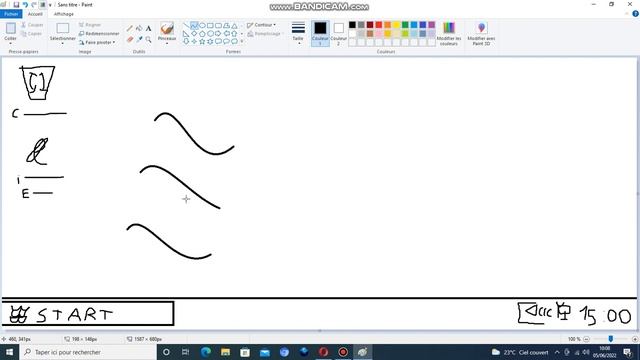Open the Task View taskbar button
This screenshot has height=360, width=640.
[185, 352]
